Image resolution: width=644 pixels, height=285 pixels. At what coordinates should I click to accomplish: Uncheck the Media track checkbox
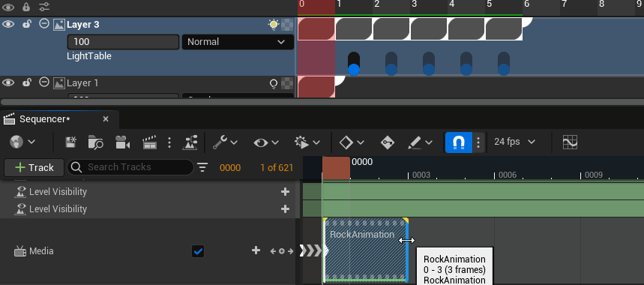point(198,251)
